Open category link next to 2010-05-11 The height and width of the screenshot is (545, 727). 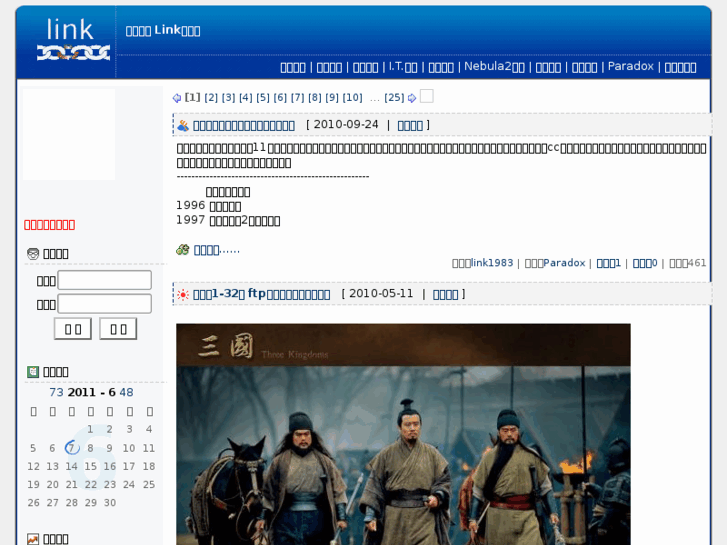point(446,294)
